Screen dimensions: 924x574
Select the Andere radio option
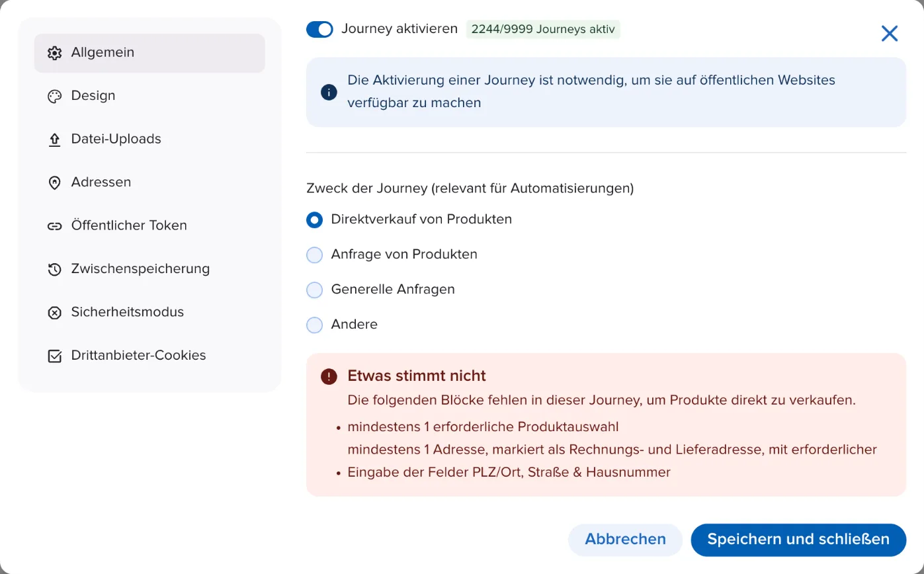tap(314, 325)
